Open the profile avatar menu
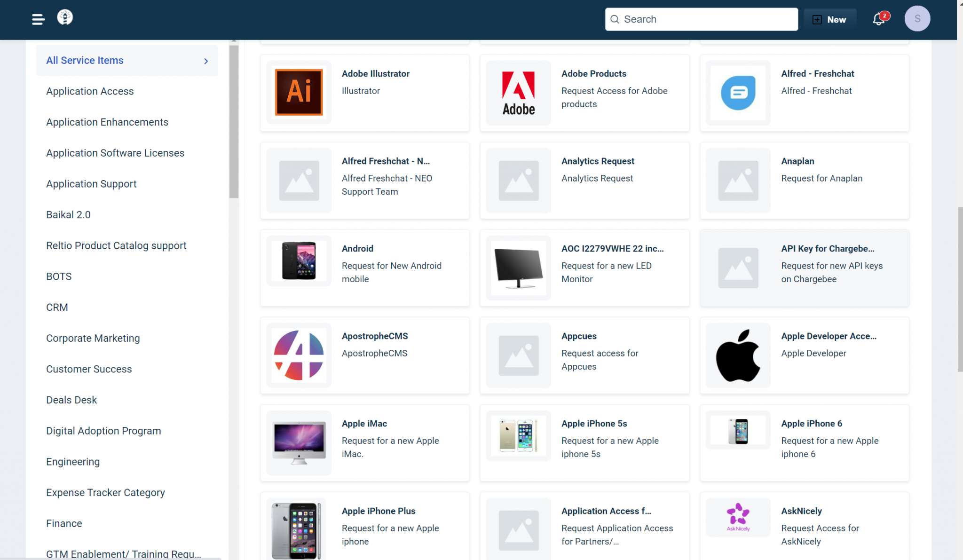 click(917, 18)
